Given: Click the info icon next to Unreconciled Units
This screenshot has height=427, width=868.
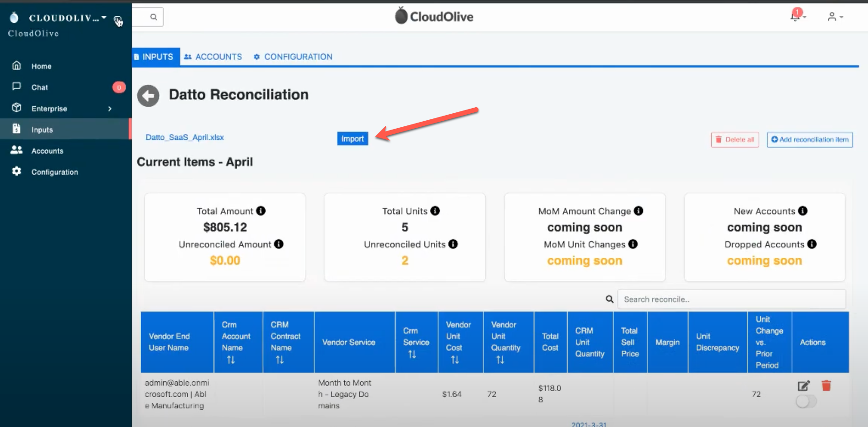Looking at the screenshot, I should (453, 244).
